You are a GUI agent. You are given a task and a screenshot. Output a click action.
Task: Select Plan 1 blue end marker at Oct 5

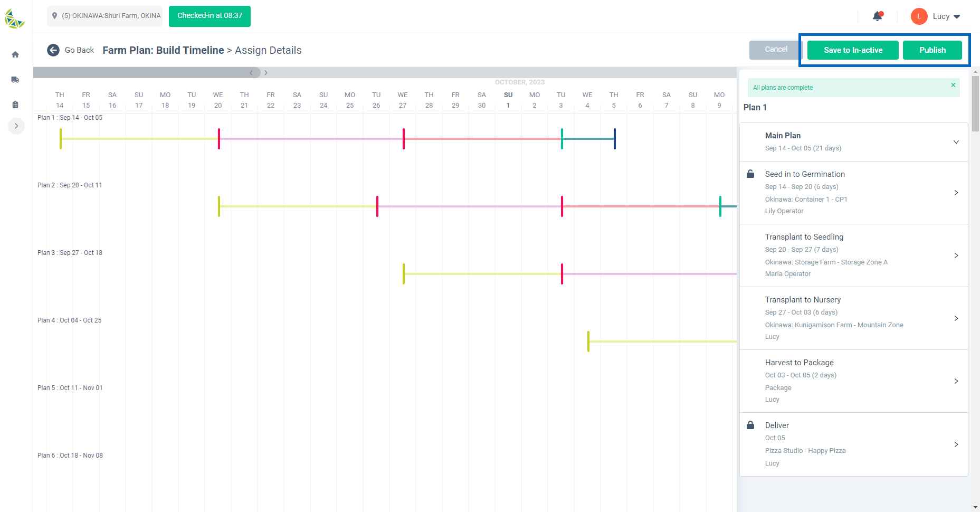click(615, 139)
